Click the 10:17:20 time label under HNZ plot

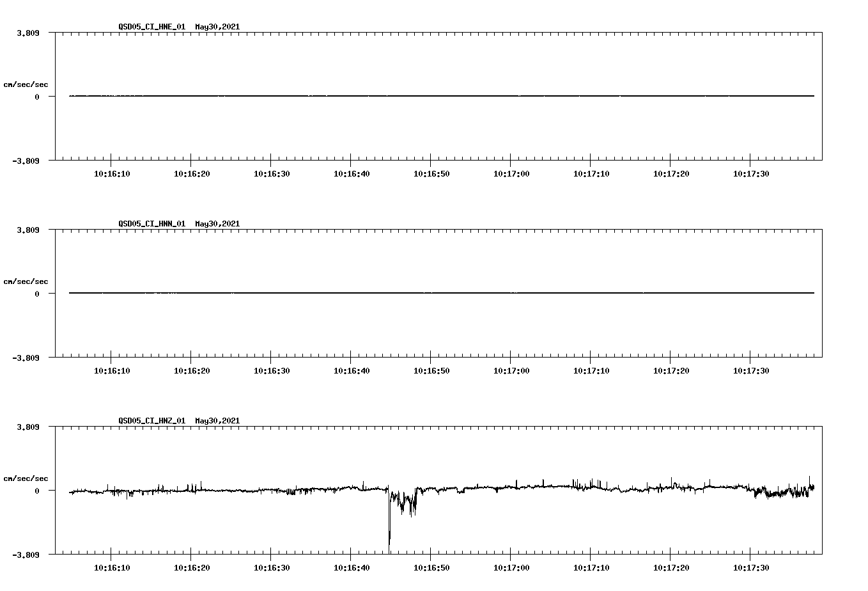click(671, 568)
